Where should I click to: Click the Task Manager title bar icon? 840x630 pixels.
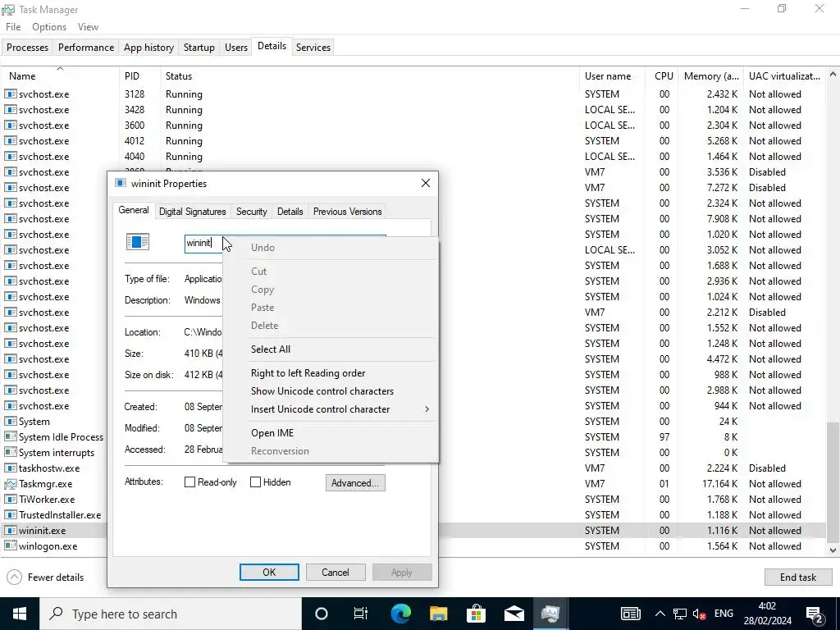8,10
